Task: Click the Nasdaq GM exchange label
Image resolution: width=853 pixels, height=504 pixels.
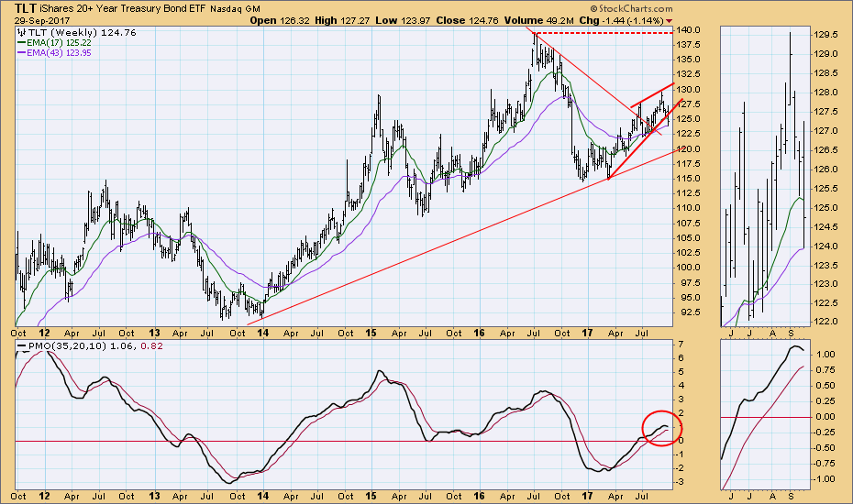Action: pos(237,7)
